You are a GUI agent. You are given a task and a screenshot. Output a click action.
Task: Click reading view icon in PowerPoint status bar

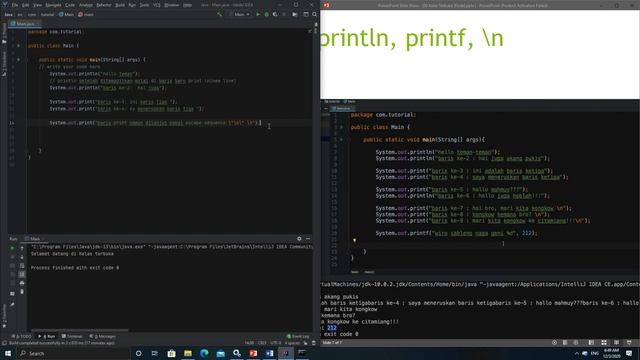pyautogui.click(x=616, y=343)
